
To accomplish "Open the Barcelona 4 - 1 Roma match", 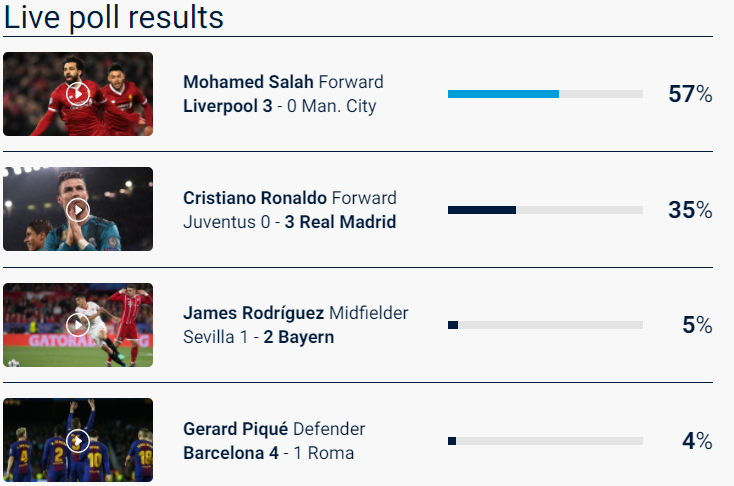I will pyautogui.click(x=269, y=453).
